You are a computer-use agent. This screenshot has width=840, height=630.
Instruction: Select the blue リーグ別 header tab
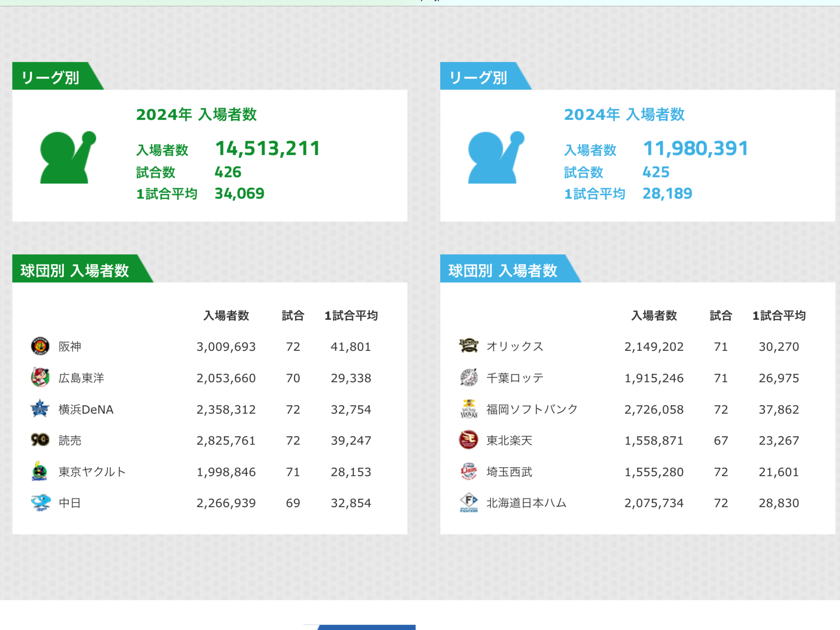tap(486, 76)
